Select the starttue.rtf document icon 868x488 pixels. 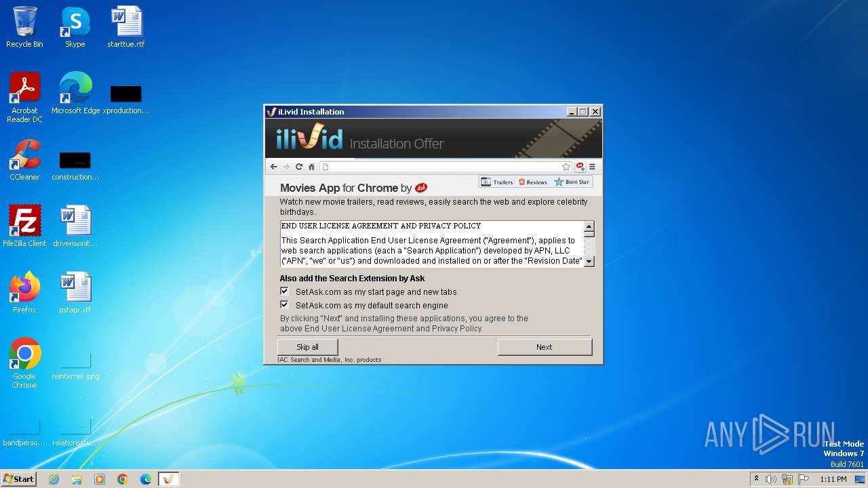click(x=126, y=27)
